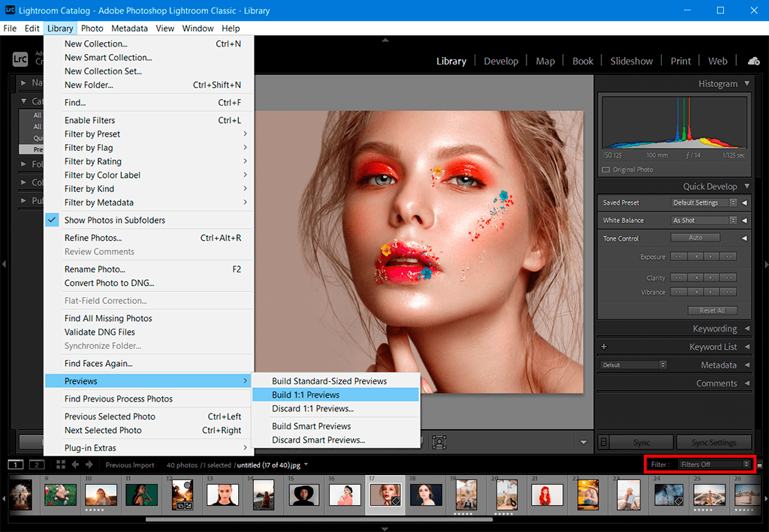Expand the Keyword List panel
The height and width of the screenshot is (532, 769).
[x=747, y=347]
